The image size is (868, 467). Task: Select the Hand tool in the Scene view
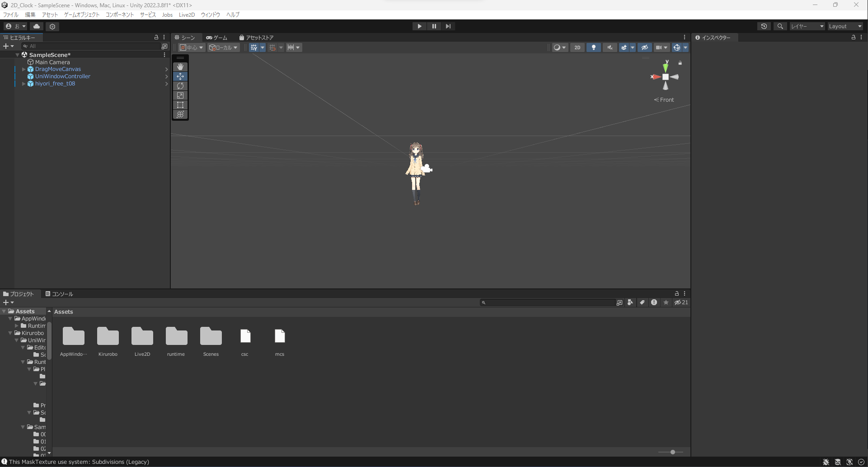tap(180, 66)
